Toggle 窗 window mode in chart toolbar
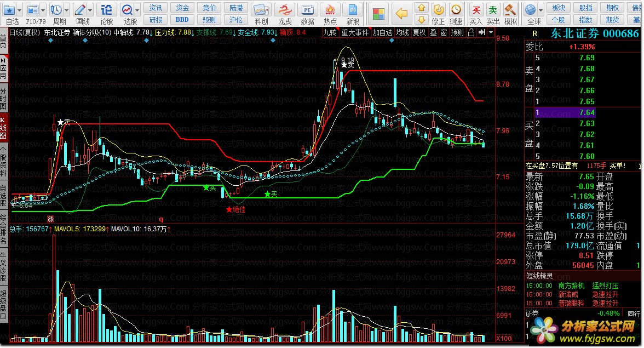Viewport: 644px width, 348px height. pyautogui.click(x=444, y=32)
